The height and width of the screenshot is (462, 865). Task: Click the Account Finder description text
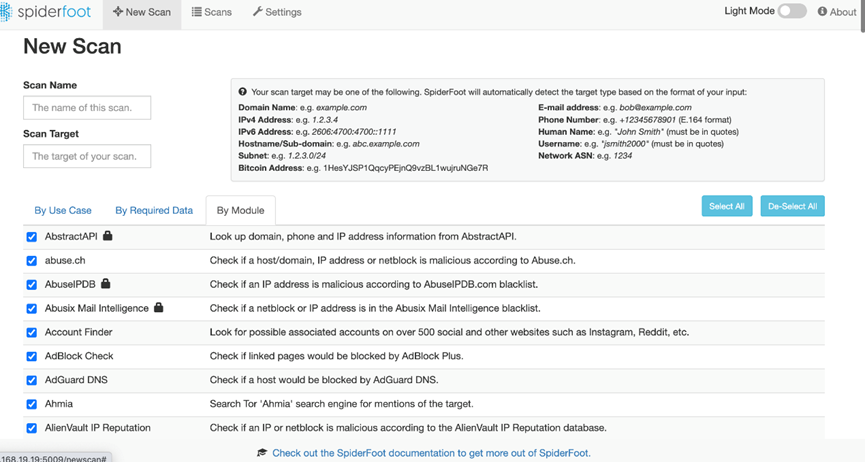tap(449, 332)
